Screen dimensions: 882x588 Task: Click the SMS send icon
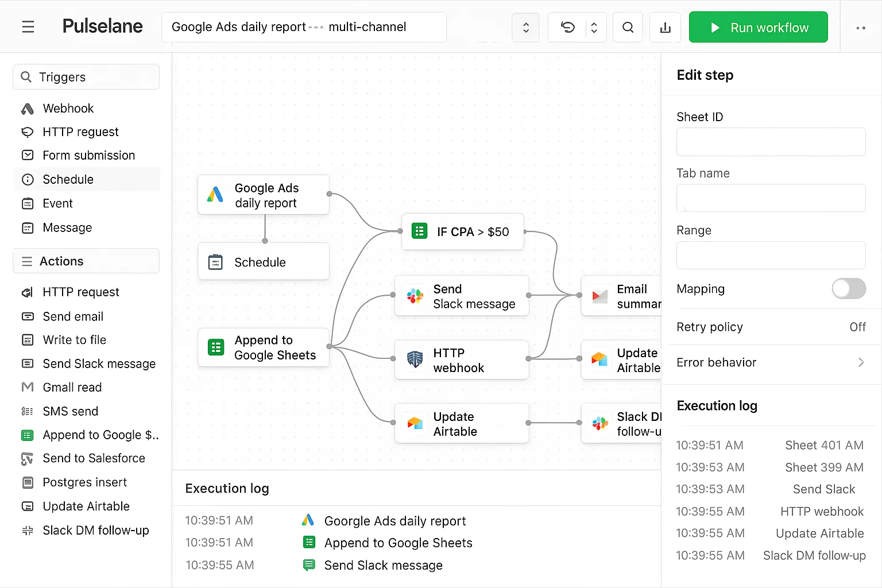(28, 411)
